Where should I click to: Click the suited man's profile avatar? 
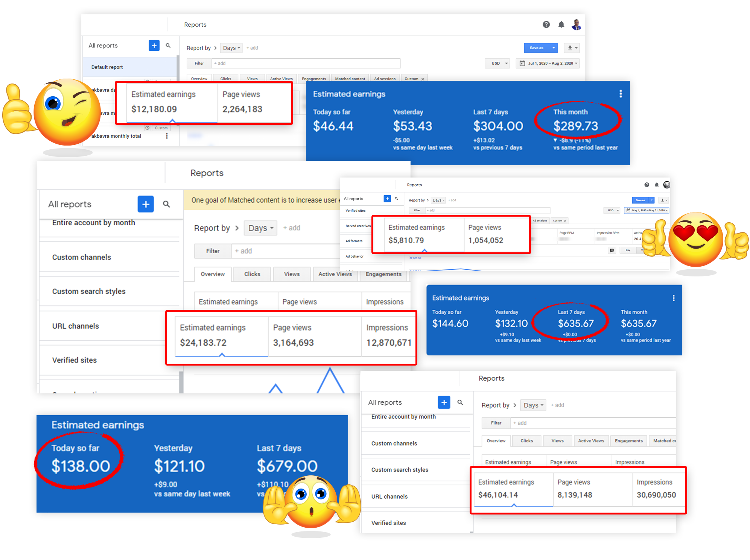[x=576, y=25]
